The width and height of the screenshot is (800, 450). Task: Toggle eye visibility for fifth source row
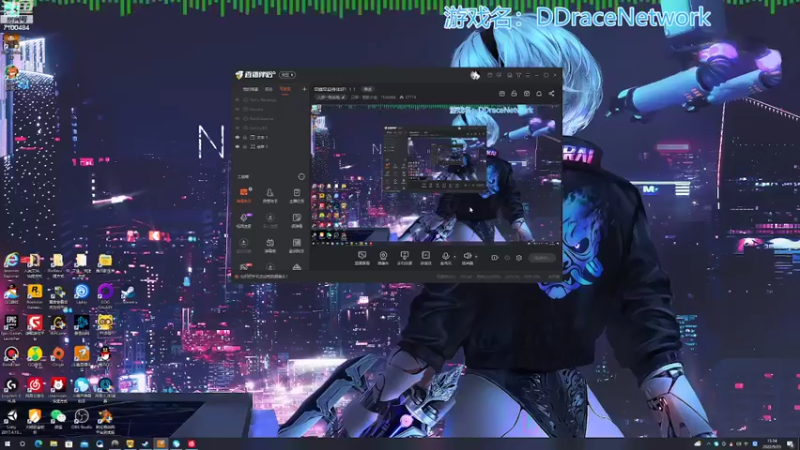pos(237,137)
